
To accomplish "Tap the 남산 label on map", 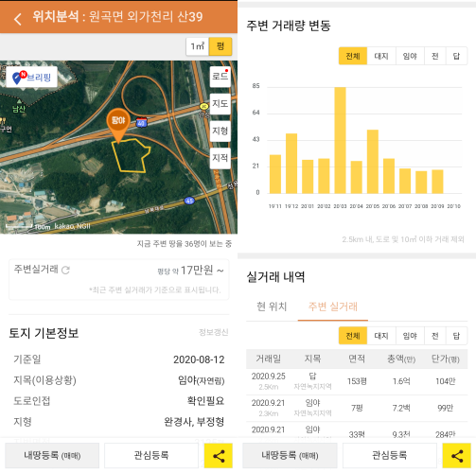I will [19, 109].
